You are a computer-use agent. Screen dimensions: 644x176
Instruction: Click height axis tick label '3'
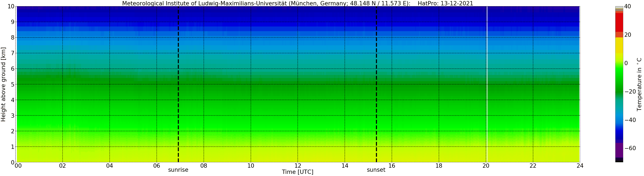pos(12,116)
